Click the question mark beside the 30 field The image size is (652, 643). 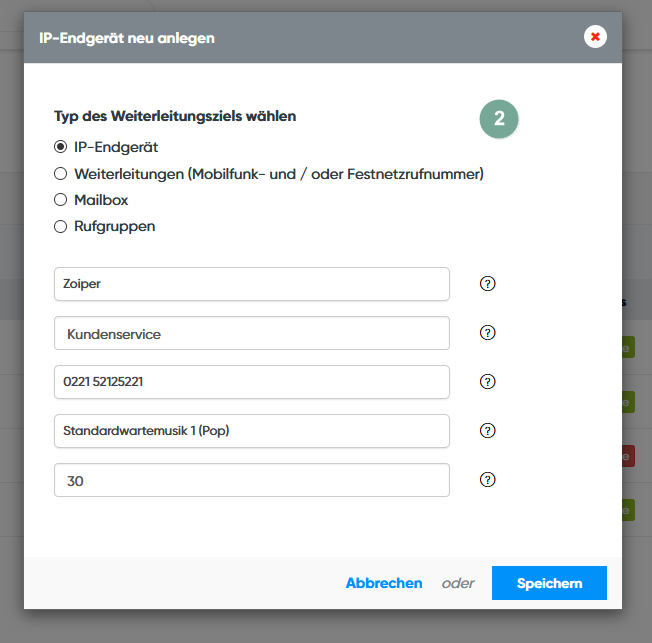pyautogui.click(x=488, y=479)
